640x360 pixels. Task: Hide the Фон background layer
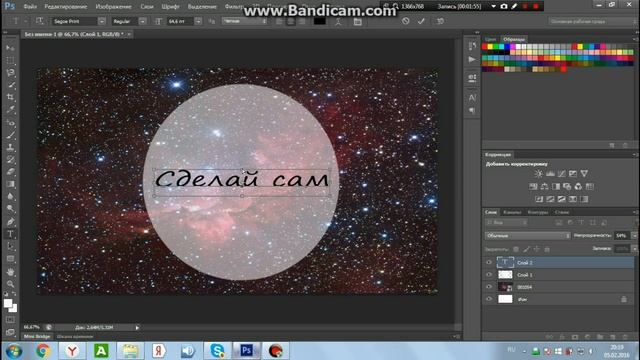[489, 299]
